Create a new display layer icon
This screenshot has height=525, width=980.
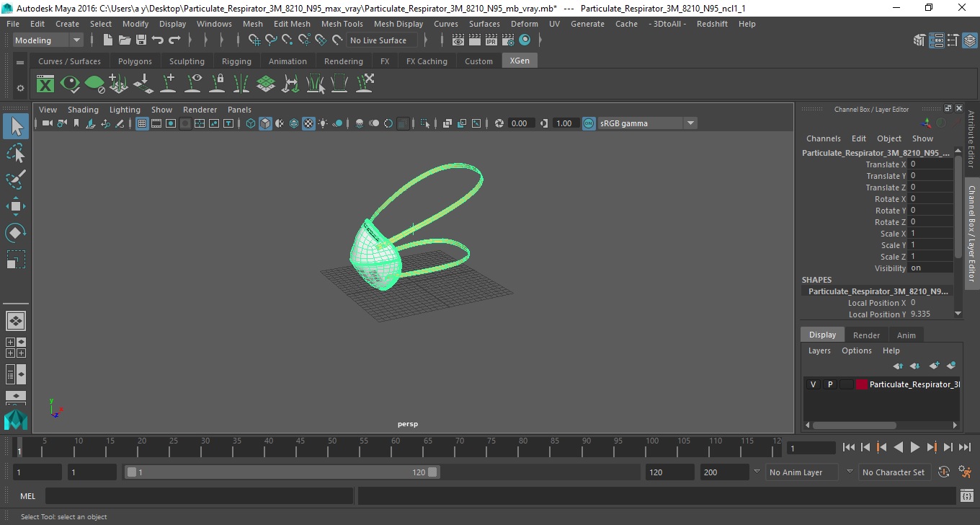coord(934,366)
